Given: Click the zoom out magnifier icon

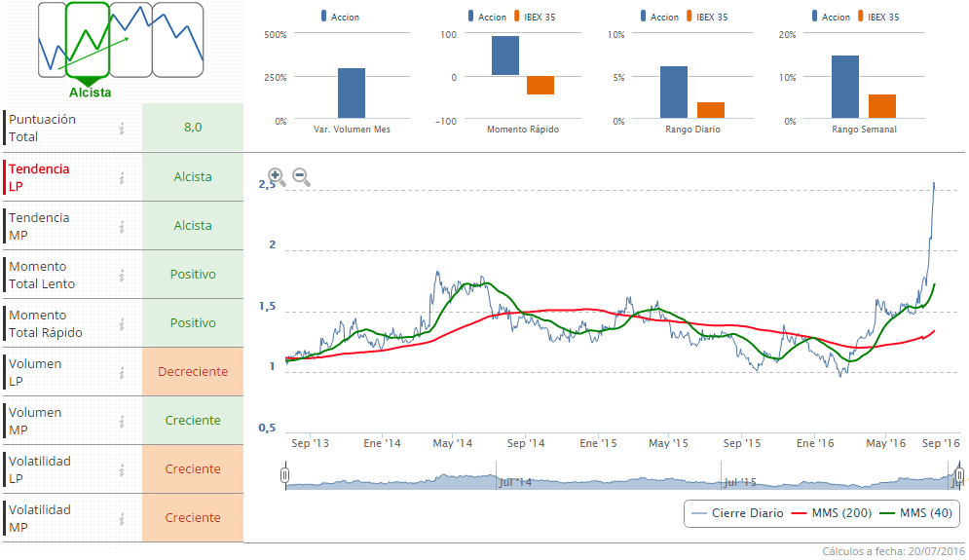Looking at the screenshot, I should pos(301,176).
